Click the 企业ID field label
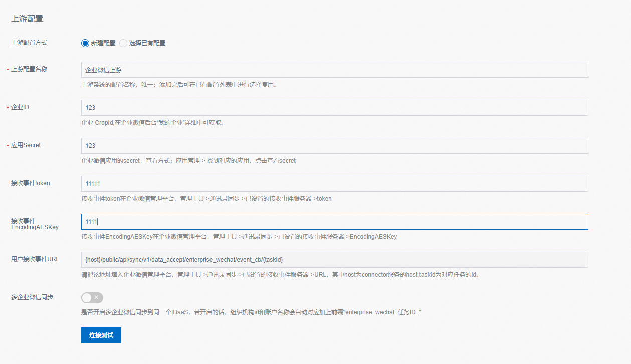 20,107
